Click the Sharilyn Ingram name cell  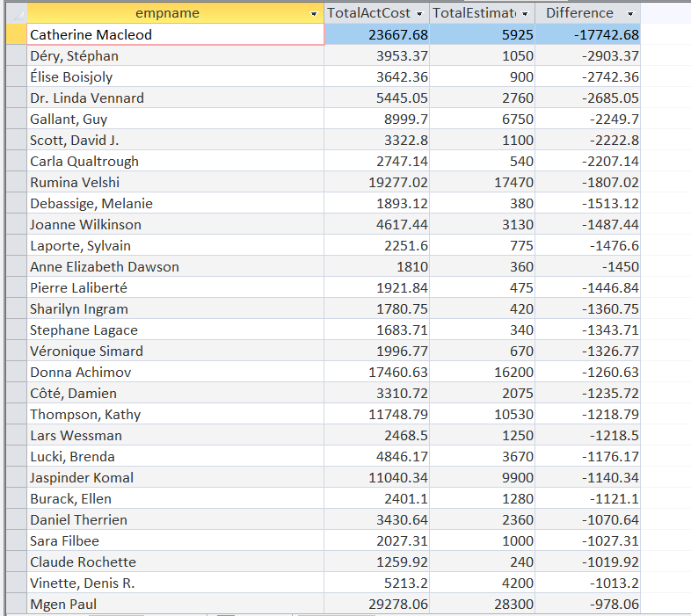[x=176, y=309]
